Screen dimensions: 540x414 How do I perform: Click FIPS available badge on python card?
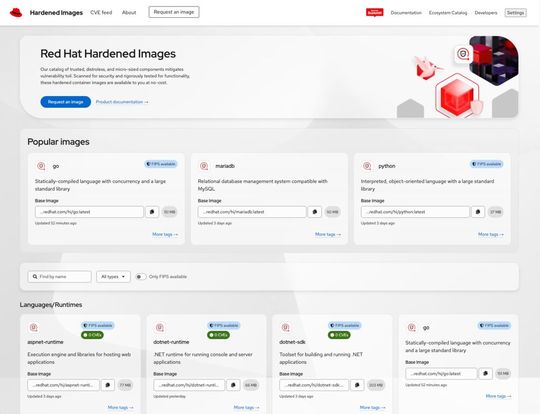487,164
